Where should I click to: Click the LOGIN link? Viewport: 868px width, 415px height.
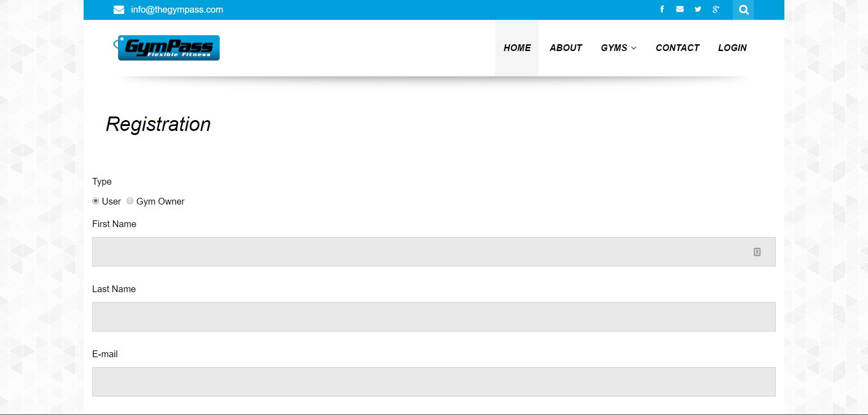(732, 48)
